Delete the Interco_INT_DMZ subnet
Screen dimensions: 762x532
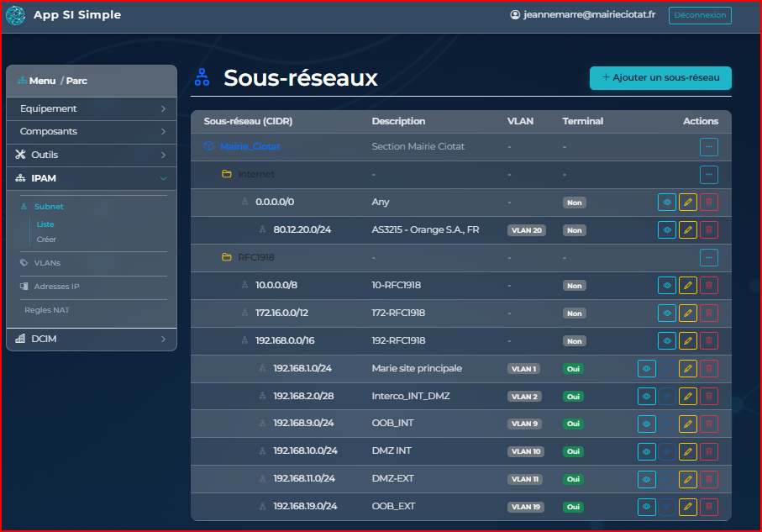(x=709, y=397)
